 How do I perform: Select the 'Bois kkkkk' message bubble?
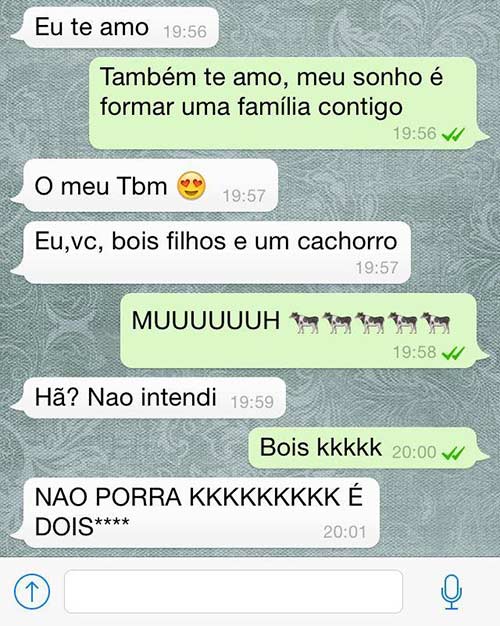(x=368, y=448)
